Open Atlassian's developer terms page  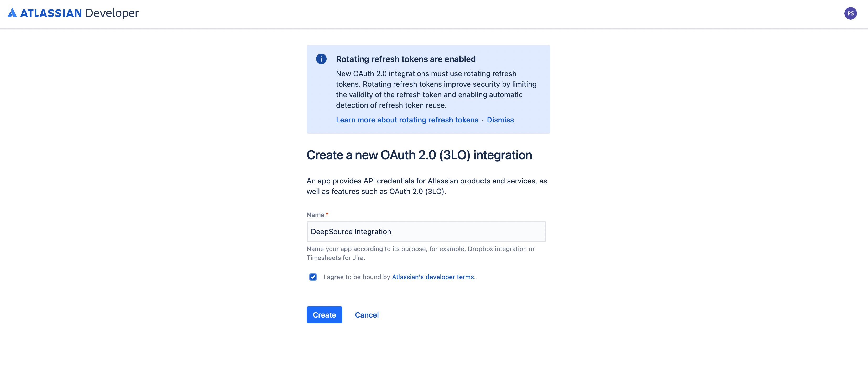433,277
